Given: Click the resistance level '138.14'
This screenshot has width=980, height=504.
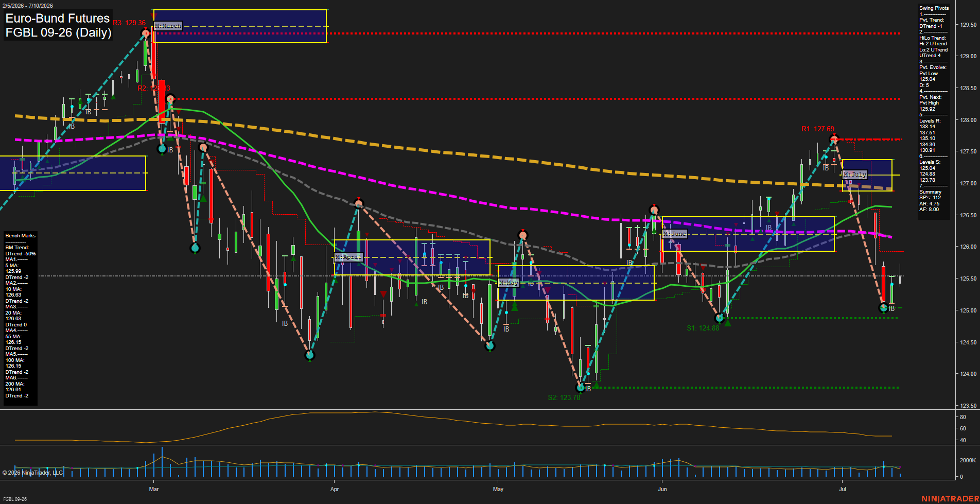Looking at the screenshot, I should click(x=927, y=127).
